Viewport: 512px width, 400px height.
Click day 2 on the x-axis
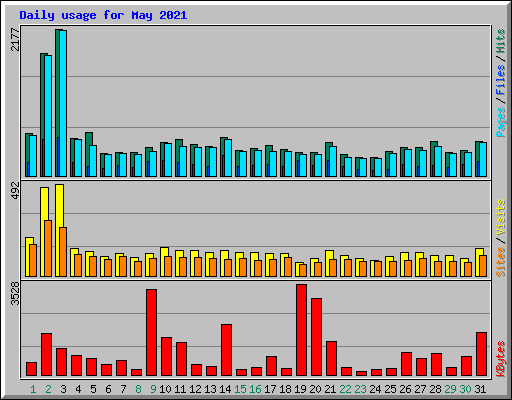pyautogui.click(x=48, y=389)
